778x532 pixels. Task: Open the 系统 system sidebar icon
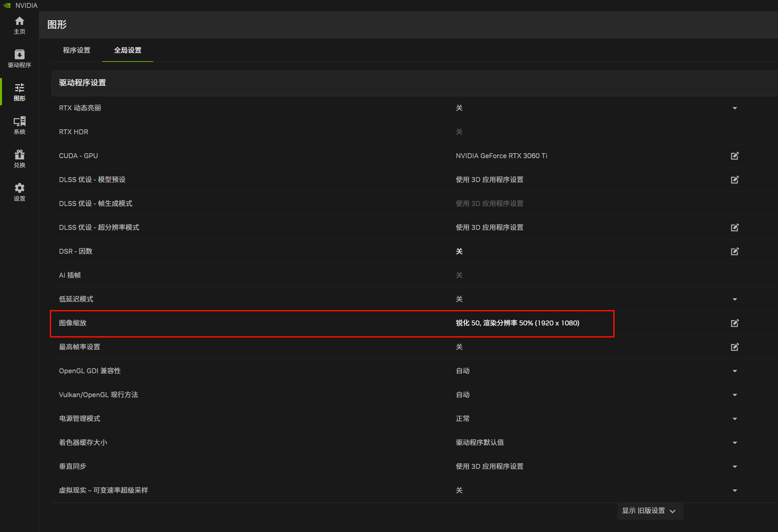[19, 125]
